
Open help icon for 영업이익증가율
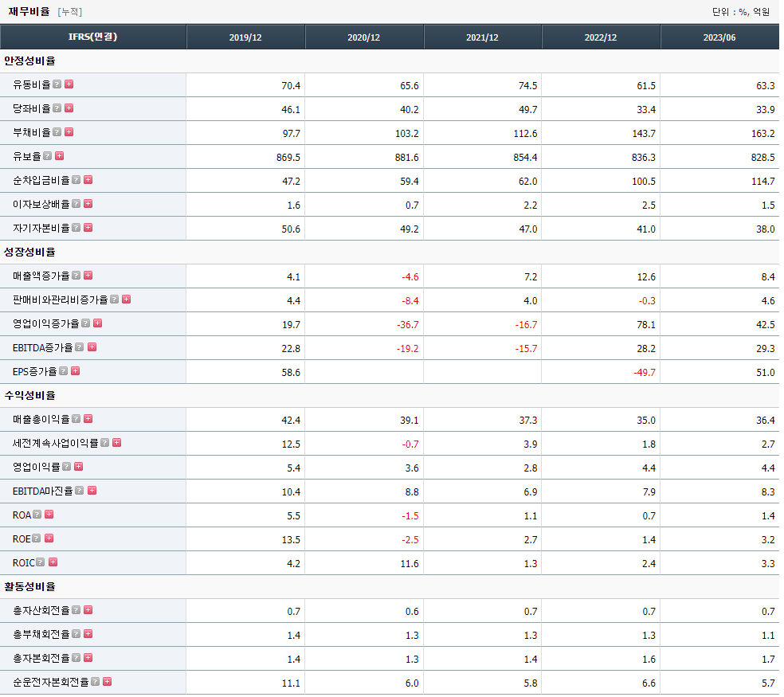[x=85, y=323]
